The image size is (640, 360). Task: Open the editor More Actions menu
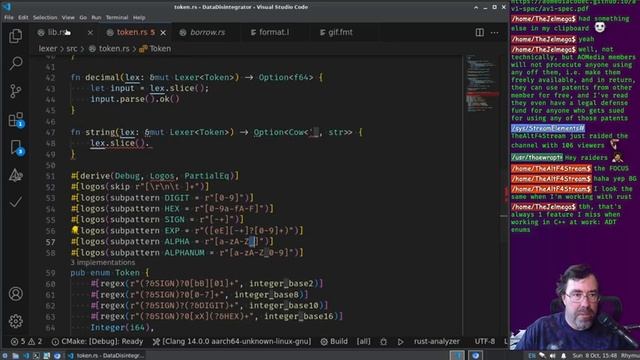(x=494, y=32)
